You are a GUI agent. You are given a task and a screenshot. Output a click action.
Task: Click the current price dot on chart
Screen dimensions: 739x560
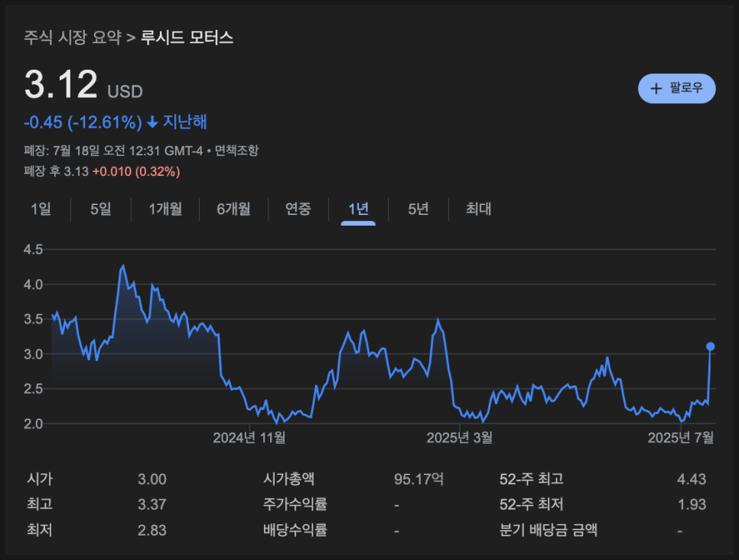click(710, 347)
